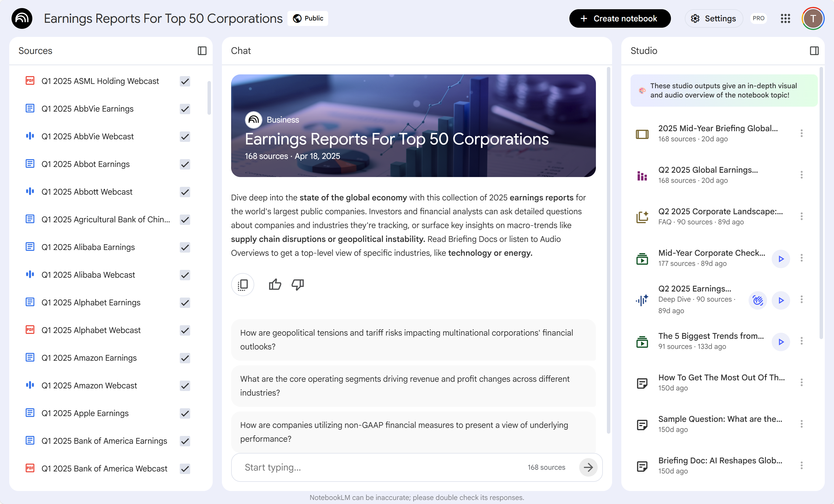This screenshot has height=504, width=834.
Task: Uncheck Q1 2025 Alibaba Earnings source
Action: (185, 247)
